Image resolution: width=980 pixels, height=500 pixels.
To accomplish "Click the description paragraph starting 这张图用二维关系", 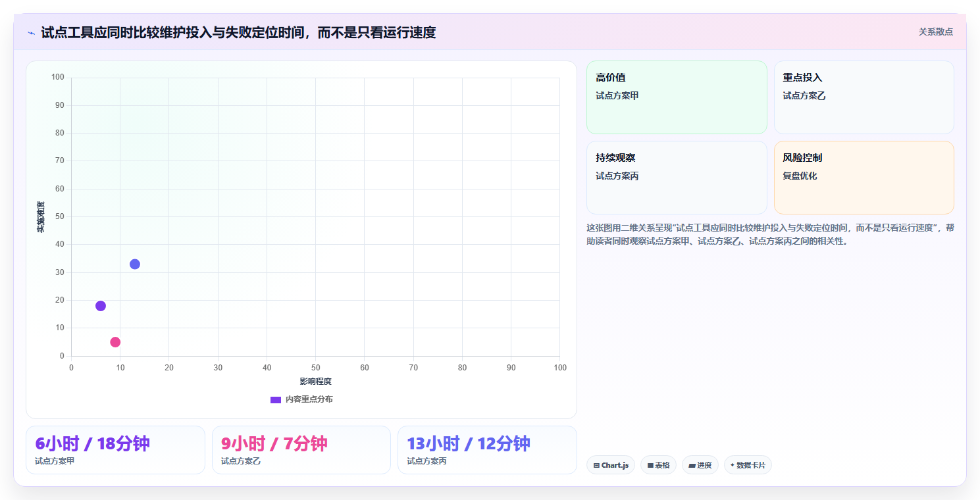I will coord(770,234).
